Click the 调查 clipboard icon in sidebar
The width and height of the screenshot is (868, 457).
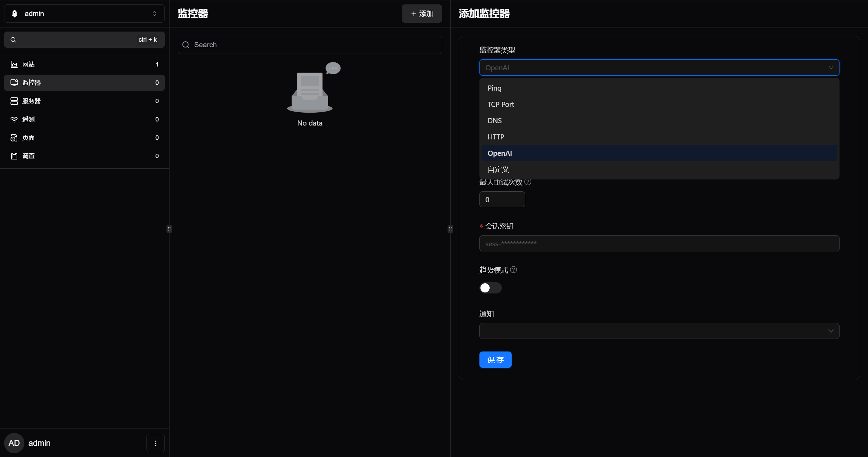point(14,156)
